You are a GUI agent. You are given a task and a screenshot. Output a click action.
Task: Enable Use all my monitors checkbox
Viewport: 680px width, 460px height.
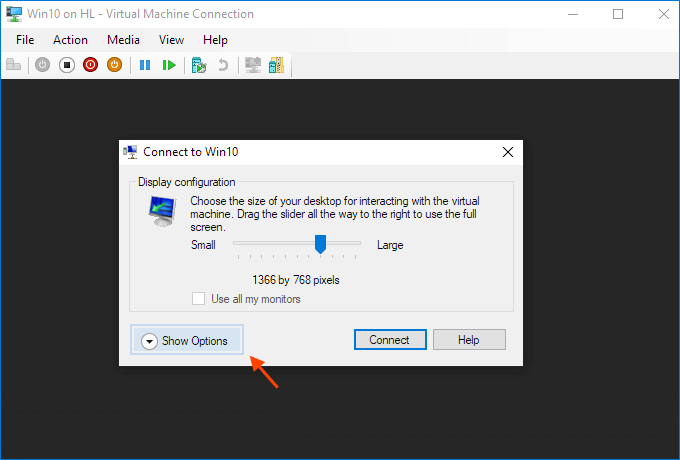point(199,299)
